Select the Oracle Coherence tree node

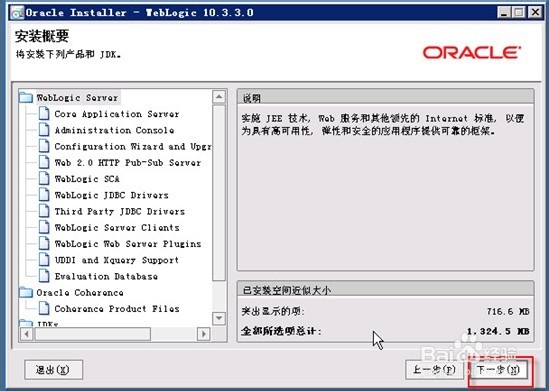click(x=80, y=293)
